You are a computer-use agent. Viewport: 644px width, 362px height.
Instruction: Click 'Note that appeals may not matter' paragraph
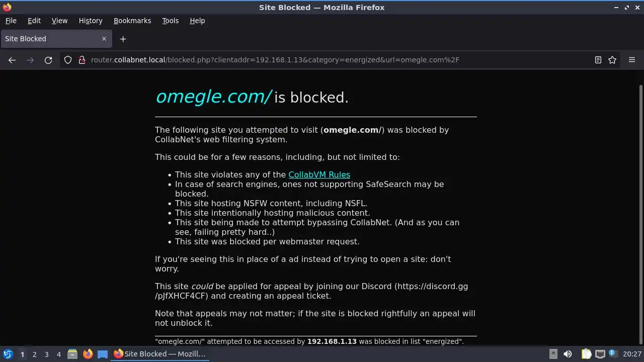[315, 318]
